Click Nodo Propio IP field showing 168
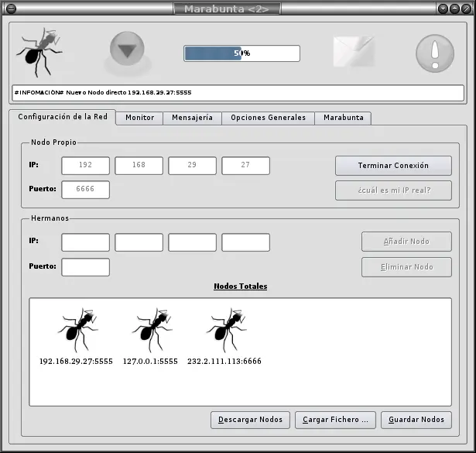Viewport: 476px width, 453px height. (x=139, y=166)
